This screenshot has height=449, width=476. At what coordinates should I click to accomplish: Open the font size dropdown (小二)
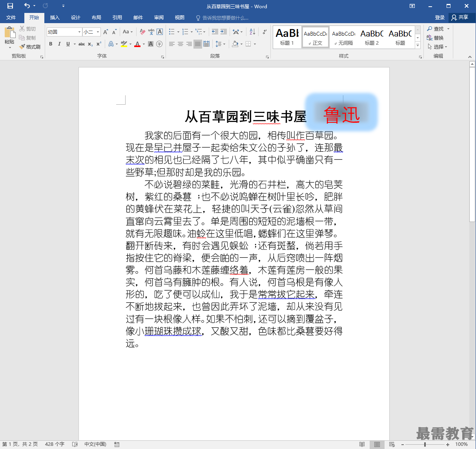(98, 32)
